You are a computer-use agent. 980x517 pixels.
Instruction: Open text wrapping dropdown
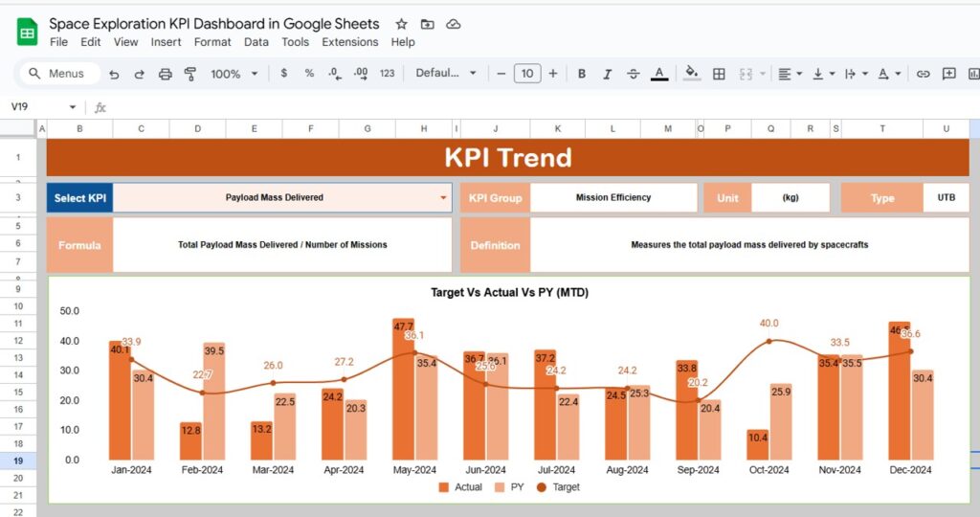pyautogui.click(x=857, y=74)
